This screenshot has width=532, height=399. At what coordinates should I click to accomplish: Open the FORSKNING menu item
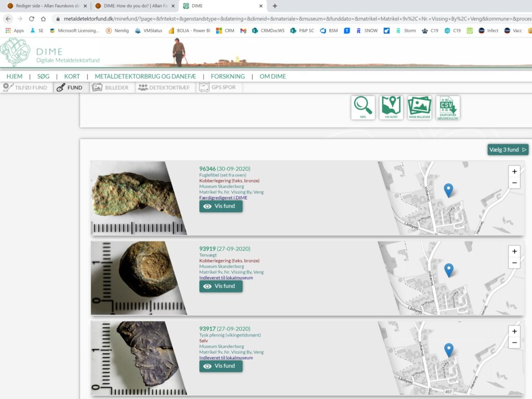pyautogui.click(x=228, y=76)
